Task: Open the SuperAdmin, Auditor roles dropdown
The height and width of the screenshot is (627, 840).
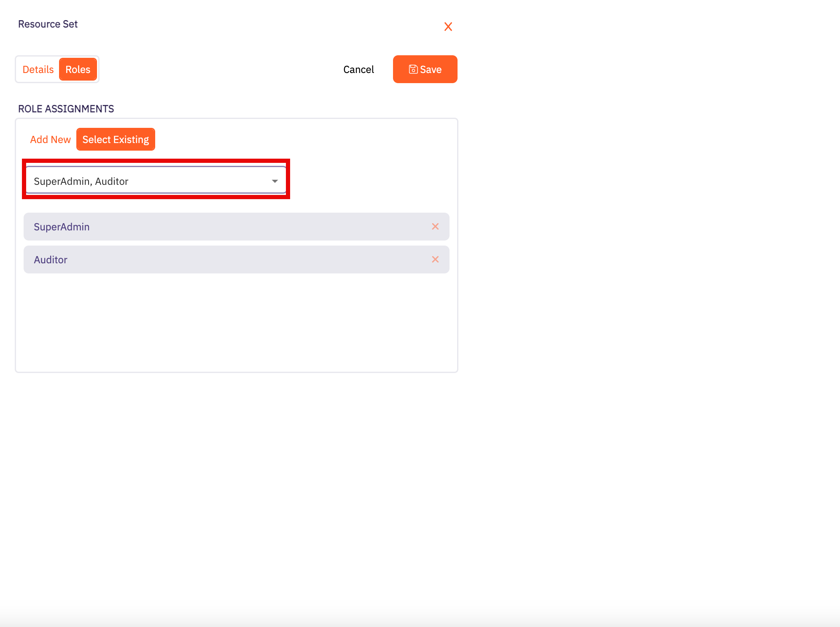Action: point(156,181)
